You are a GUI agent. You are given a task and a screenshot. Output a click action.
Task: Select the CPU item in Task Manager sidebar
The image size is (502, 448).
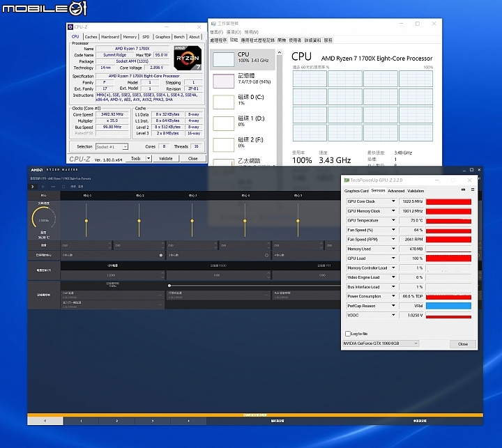coord(243,59)
